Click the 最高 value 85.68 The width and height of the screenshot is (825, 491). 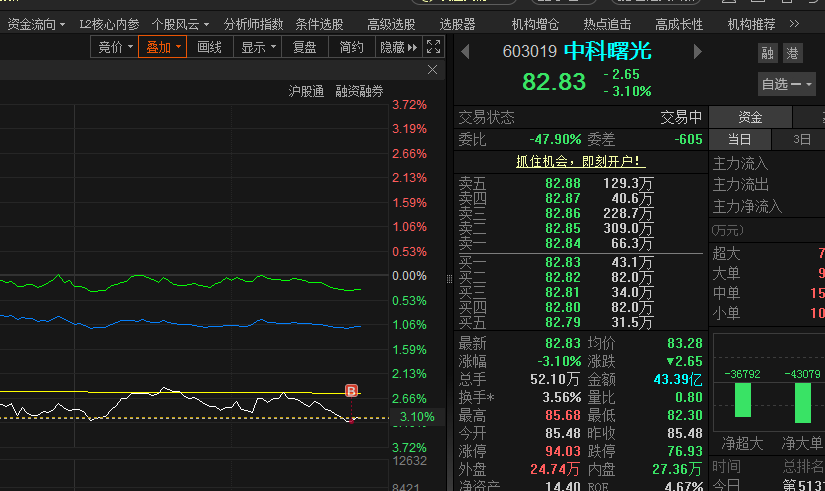pos(562,415)
